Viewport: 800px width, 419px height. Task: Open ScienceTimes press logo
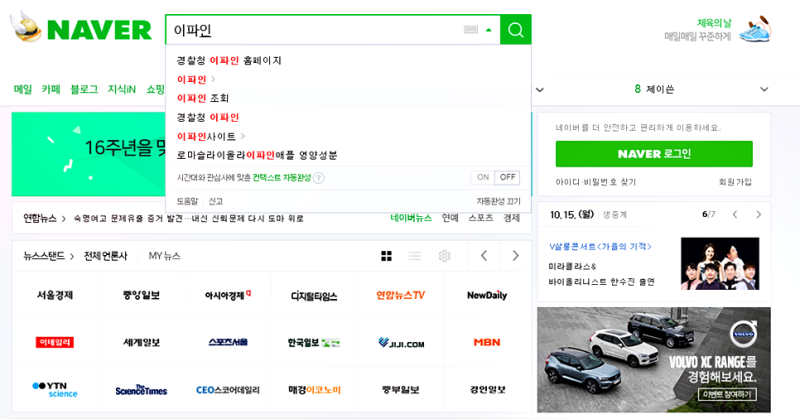141,389
